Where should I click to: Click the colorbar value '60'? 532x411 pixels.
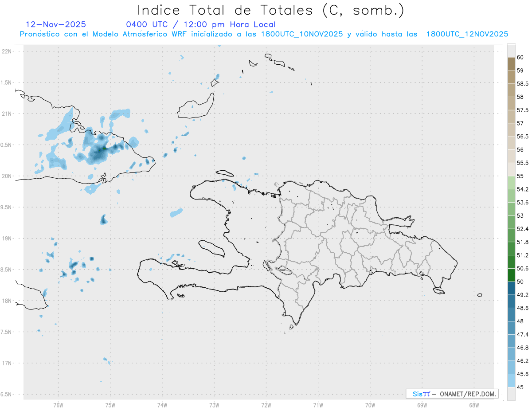pos(520,57)
